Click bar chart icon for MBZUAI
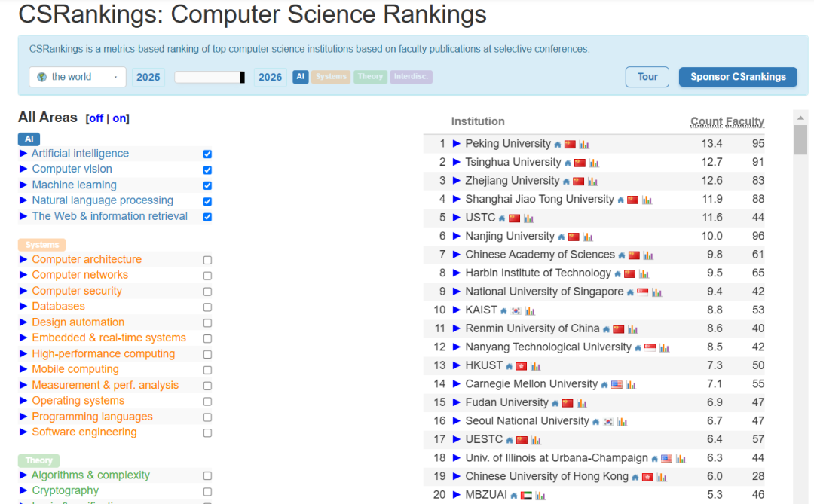Viewport: 814px width, 504px height. 540,496
